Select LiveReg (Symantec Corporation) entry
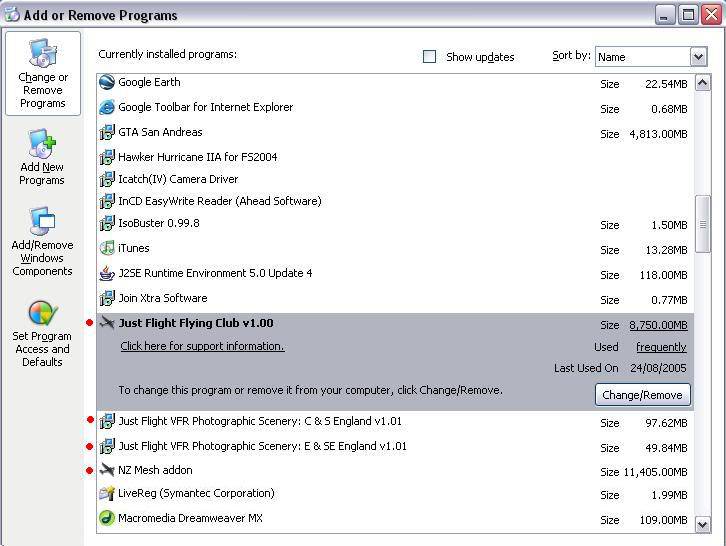726x546 pixels. click(x=395, y=494)
